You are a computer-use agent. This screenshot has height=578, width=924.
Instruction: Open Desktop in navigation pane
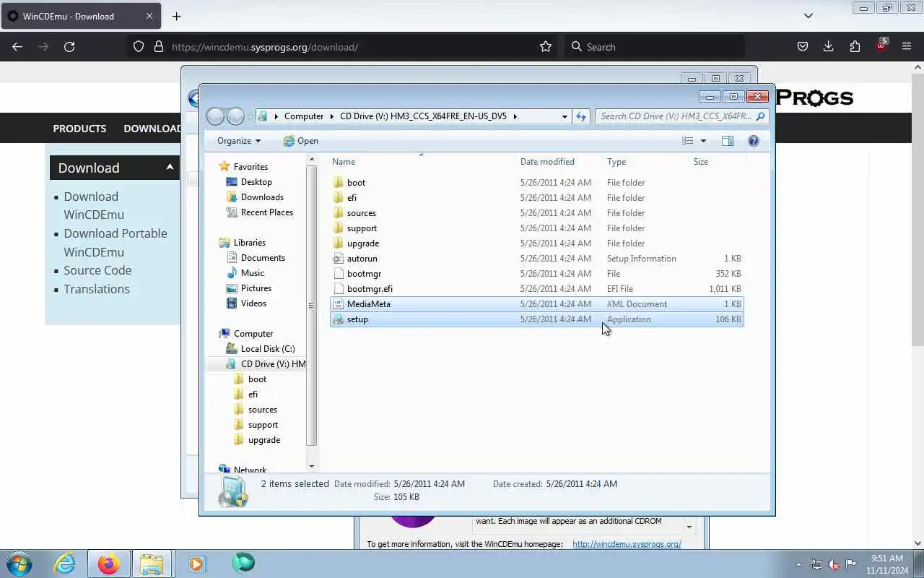click(256, 182)
